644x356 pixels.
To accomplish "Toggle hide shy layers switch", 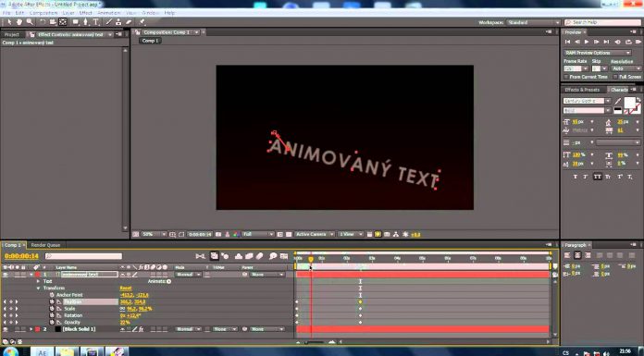I will point(239,256).
